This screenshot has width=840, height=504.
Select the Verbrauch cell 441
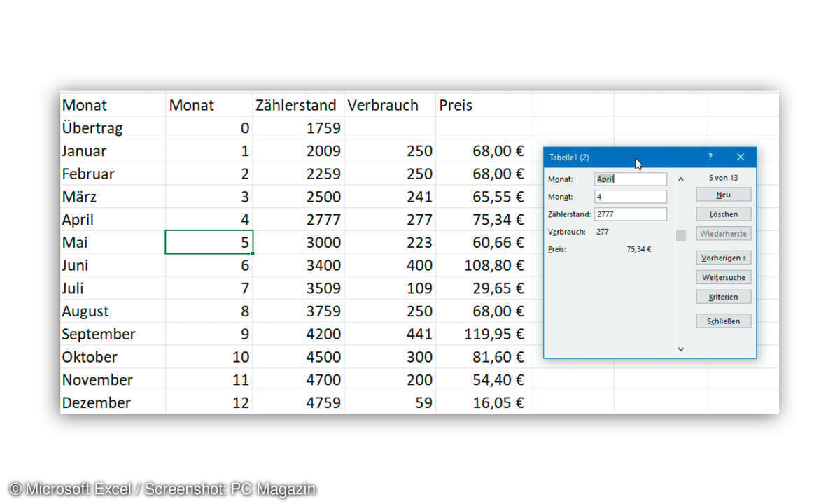390,334
